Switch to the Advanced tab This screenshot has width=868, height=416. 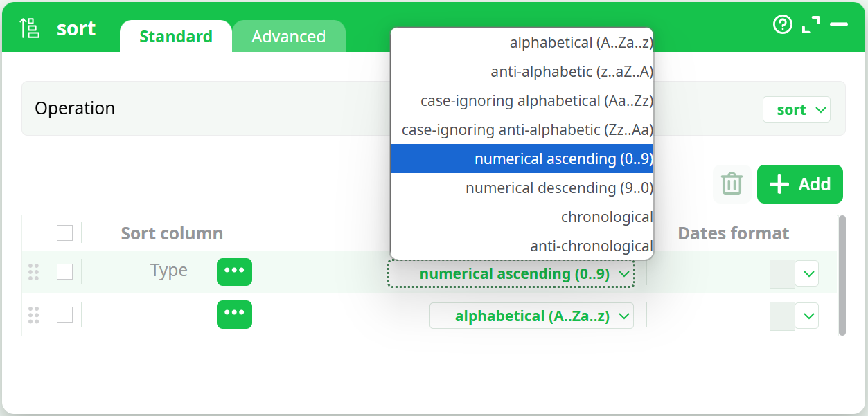[x=289, y=36]
